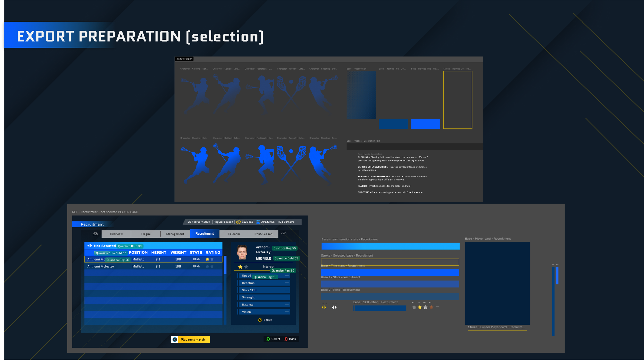This screenshot has height=360, width=644.
Task: Click the silver star in the star assets row
Action: pos(426,307)
